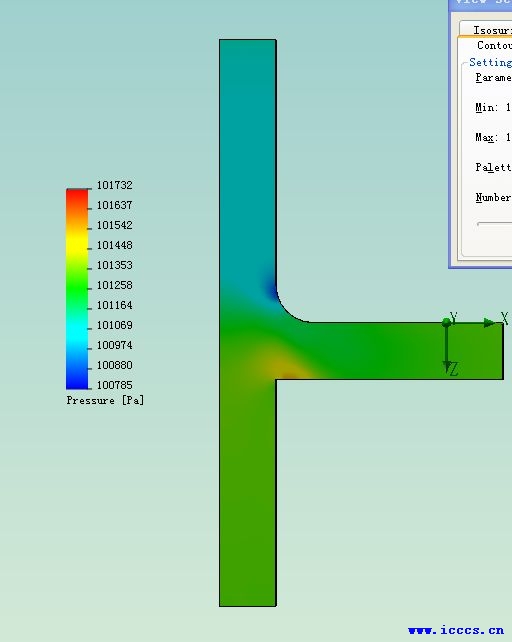Click the right outlet end of horizontal branch
This screenshot has width=512, height=642.
(502, 351)
